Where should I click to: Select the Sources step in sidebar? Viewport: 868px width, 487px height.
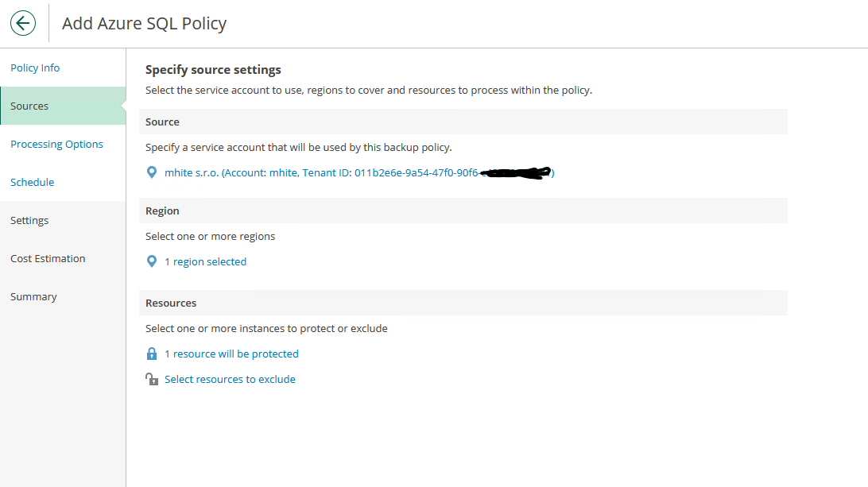(x=29, y=106)
